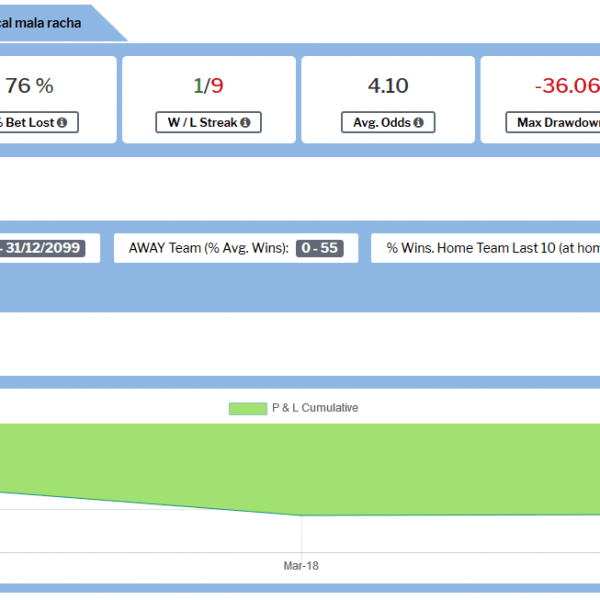600x600 pixels.
Task: Select the 'mala racha' strategy tab
Action: tap(45, 22)
